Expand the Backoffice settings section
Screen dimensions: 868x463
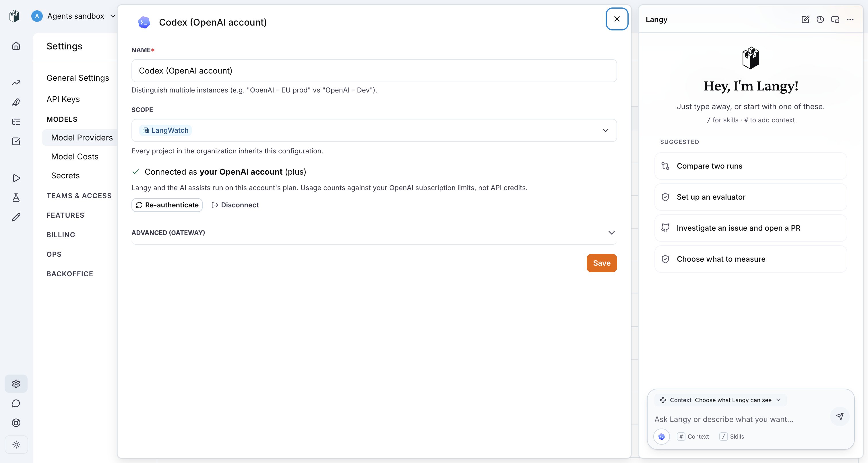70,274
